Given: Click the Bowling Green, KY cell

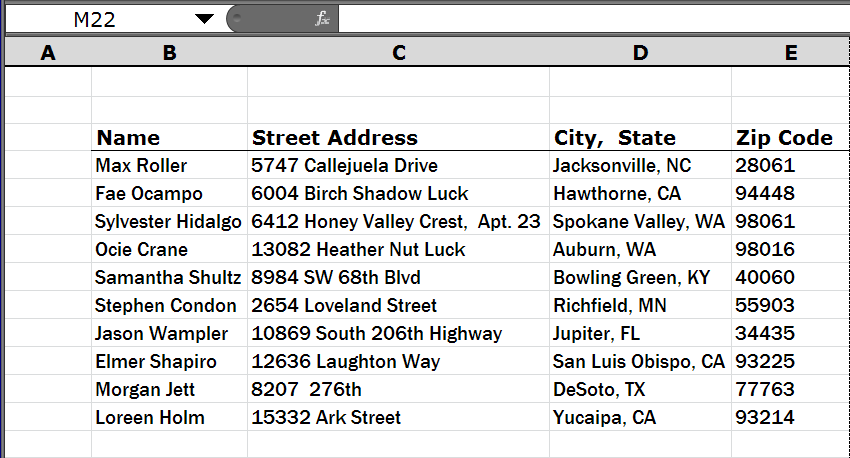Looking at the screenshot, I should [x=640, y=278].
